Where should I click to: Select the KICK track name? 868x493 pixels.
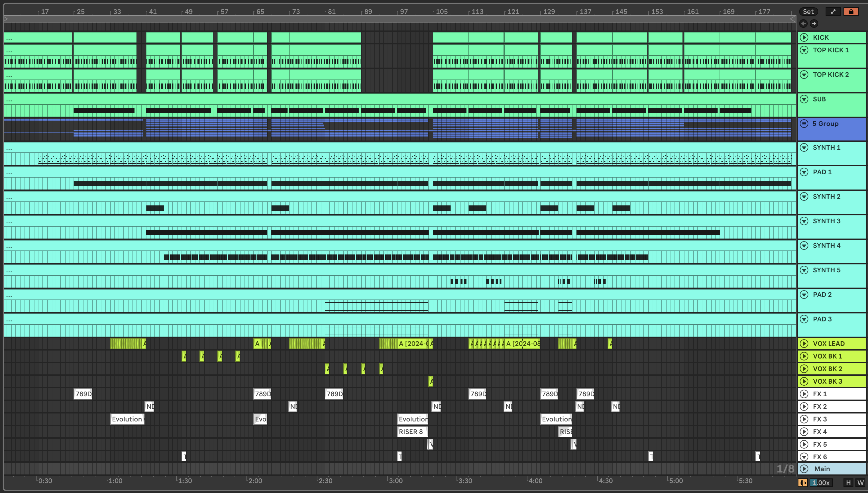(x=821, y=37)
